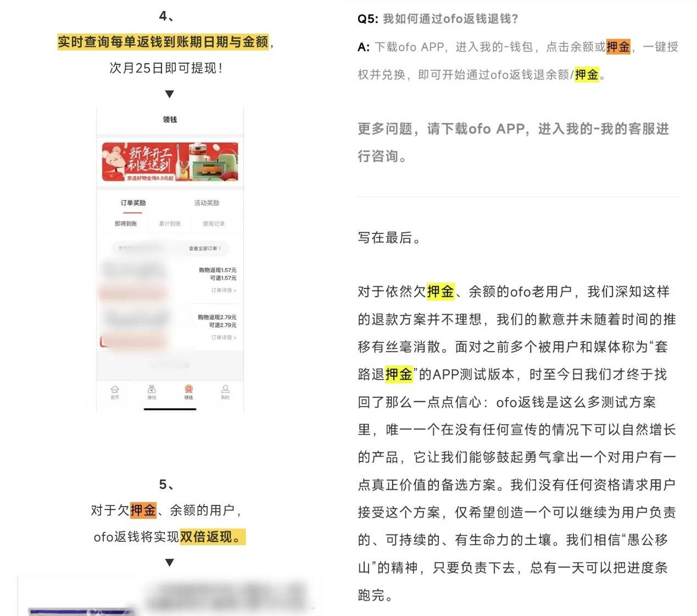Image resolution: width=697 pixels, height=616 pixels.
Task: Click the orange-highlighted 押金 in step 5
Action: pyautogui.click(x=143, y=510)
